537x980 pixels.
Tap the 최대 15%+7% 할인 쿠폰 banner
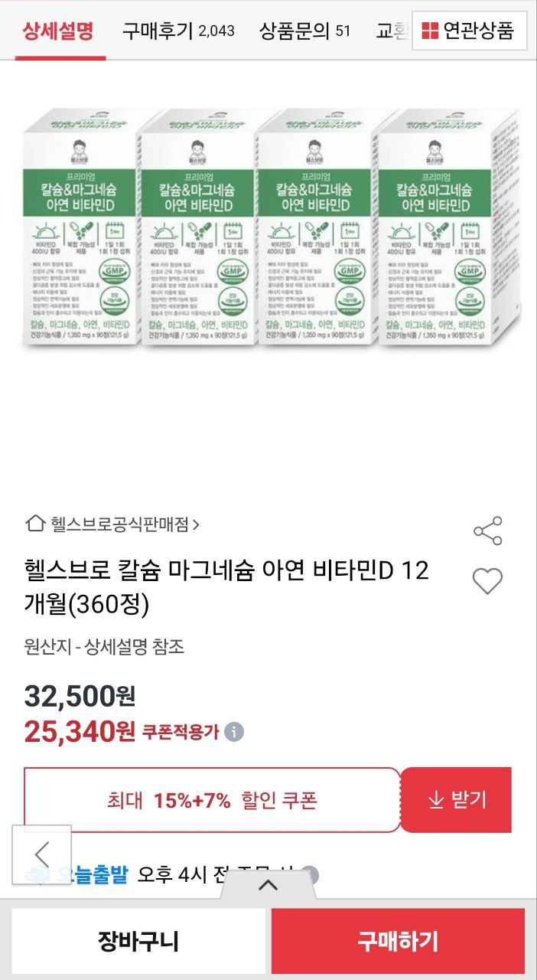212,800
